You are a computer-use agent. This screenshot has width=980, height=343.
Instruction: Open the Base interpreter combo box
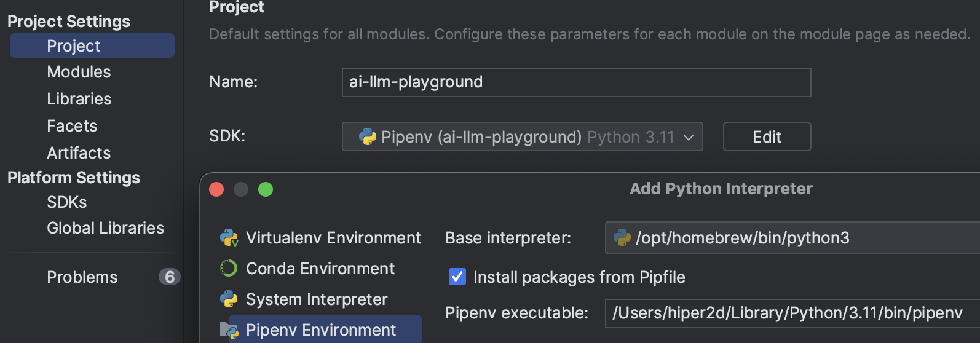coord(792,238)
